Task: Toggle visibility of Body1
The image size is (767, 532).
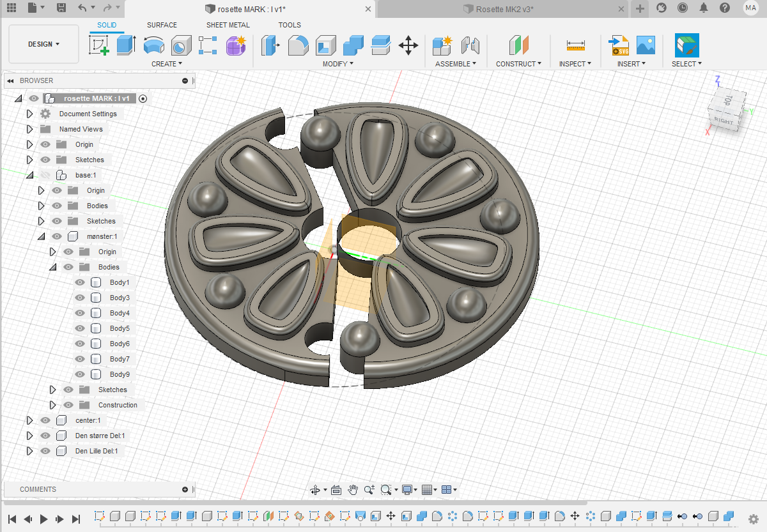Action: [x=80, y=282]
